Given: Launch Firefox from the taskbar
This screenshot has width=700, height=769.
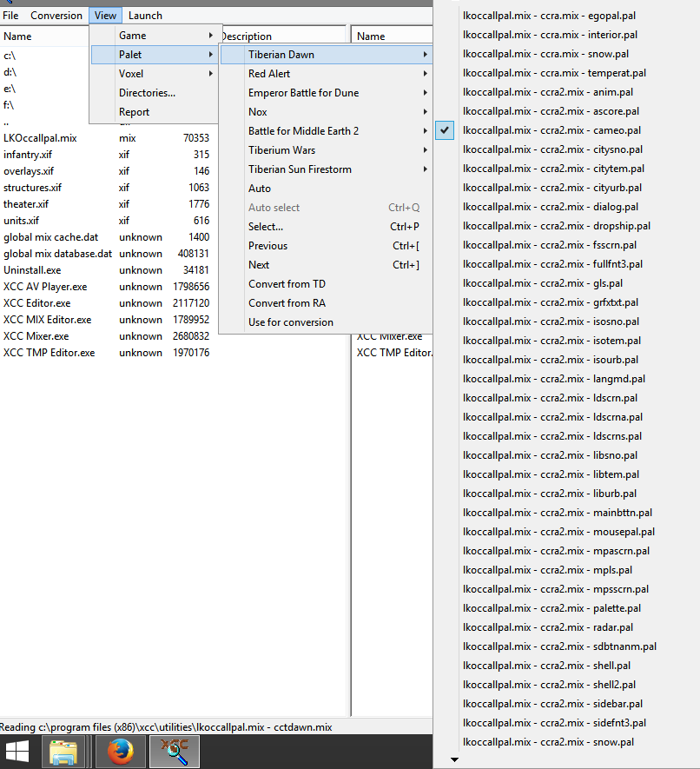Looking at the screenshot, I should coord(121,752).
